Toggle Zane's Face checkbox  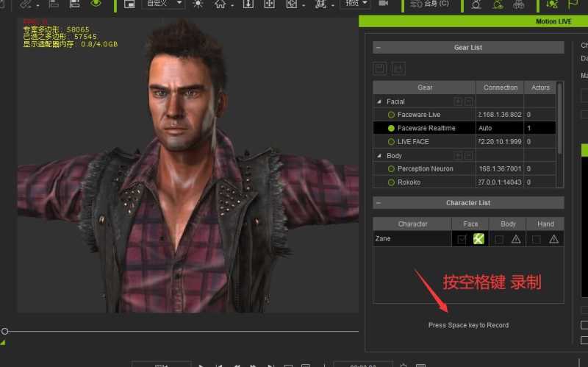tap(462, 239)
